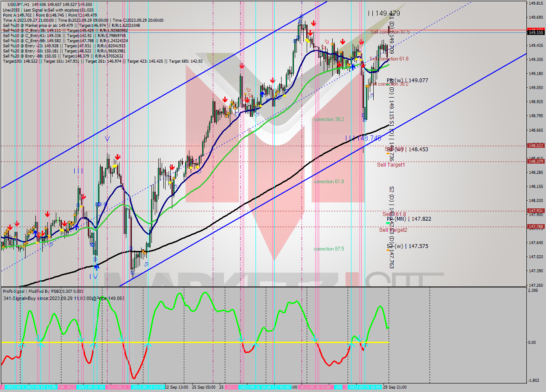The width and height of the screenshot is (546, 392).
Task: Click the red 147.931 price tag
Action: 536,210
